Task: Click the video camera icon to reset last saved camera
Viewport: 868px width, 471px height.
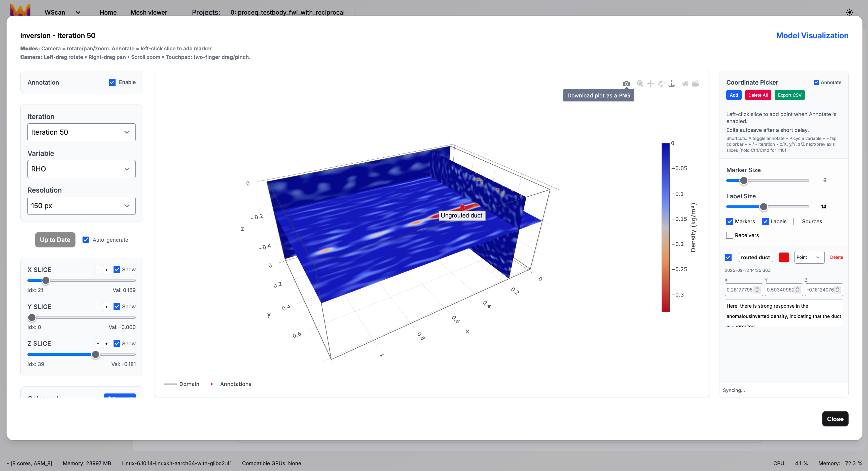Action: click(x=696, y=84)
